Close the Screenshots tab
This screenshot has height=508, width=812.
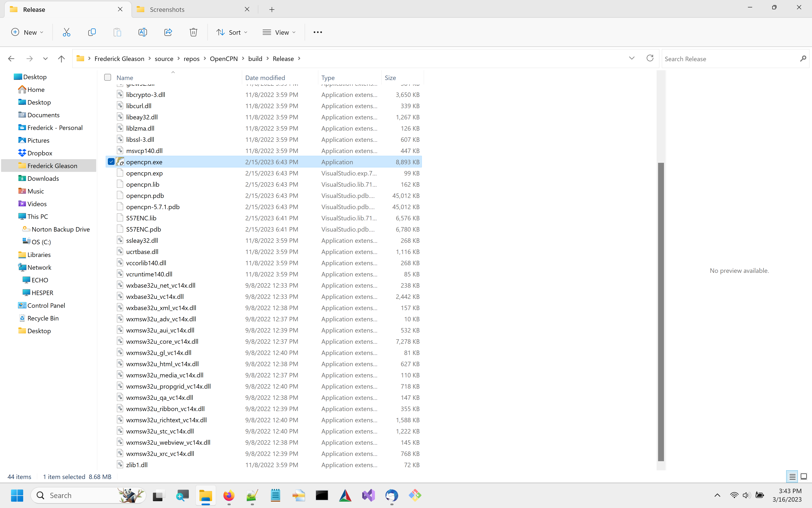(x=247, y=9)
